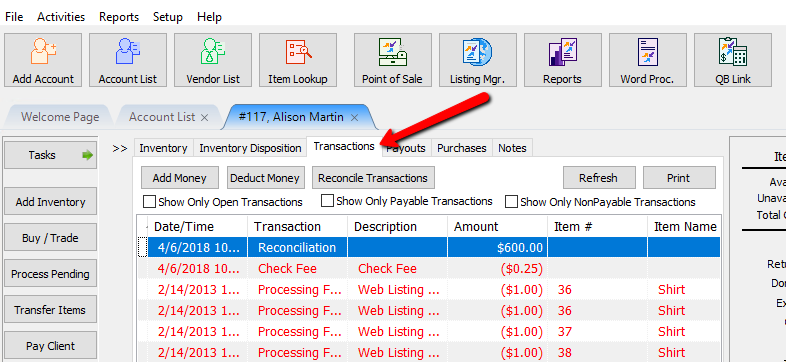Open the Setup menu
This screenshot has height=362, width=786.
click(167, 17)
